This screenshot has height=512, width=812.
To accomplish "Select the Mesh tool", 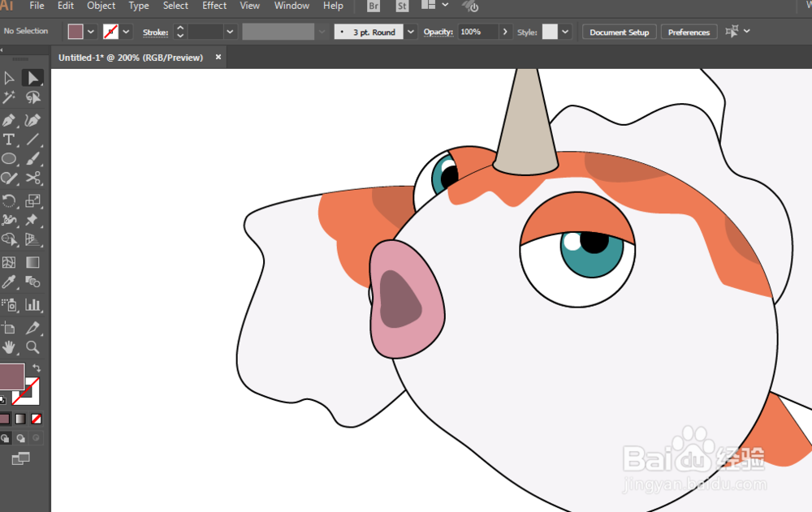I will pyautogui.click(x=9, y=262).
